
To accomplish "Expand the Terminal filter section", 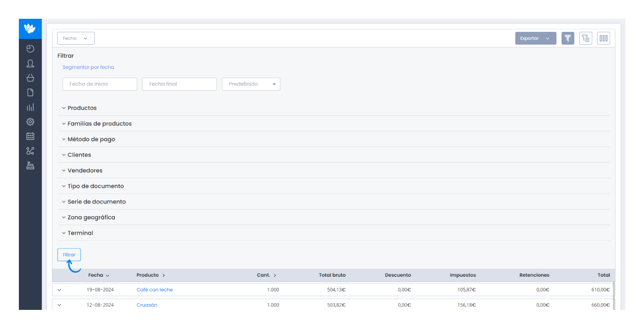I will [x=333, y=233].
